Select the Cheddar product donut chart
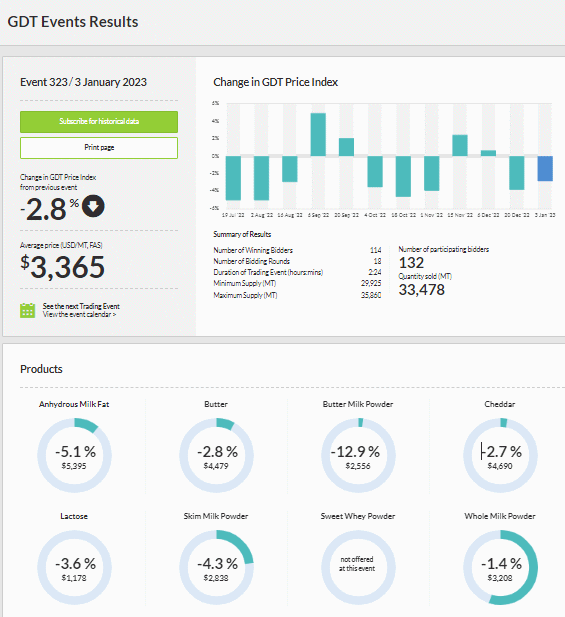Viewport: 565px width, 617px height. [x=500, y=455]
